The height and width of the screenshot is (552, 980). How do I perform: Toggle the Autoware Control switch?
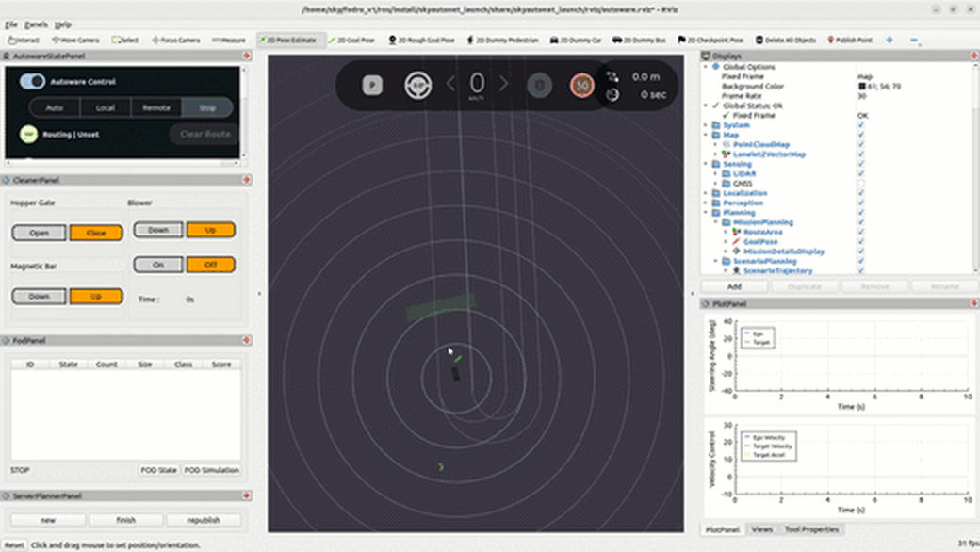point(32,81)
